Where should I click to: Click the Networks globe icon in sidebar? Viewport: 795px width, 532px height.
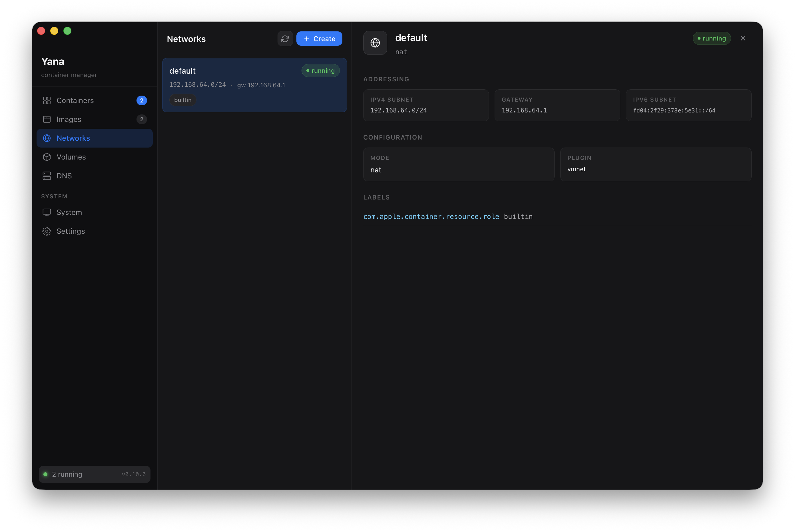(47, 138)
